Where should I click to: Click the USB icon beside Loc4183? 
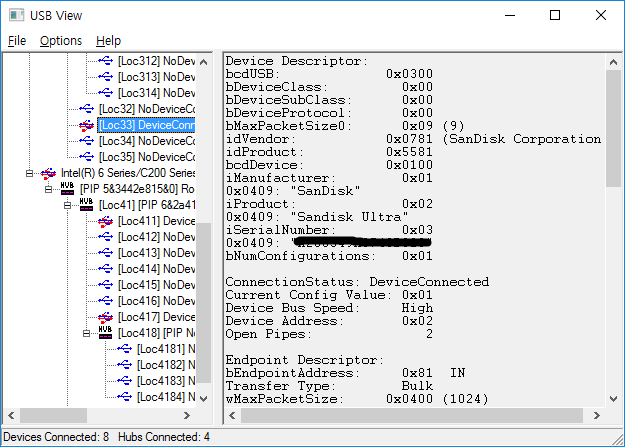[x=125, y=381]
